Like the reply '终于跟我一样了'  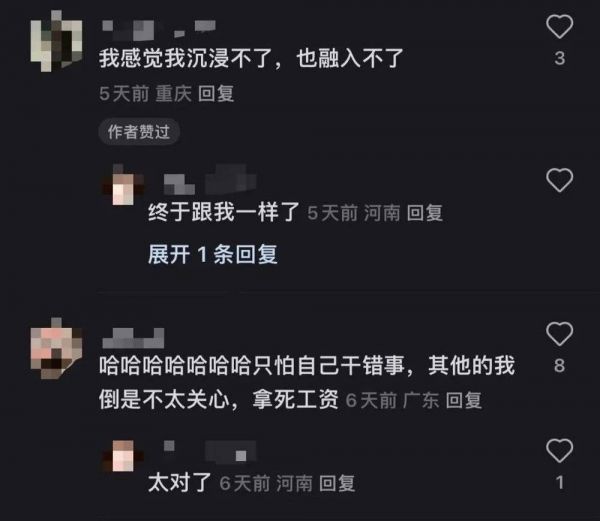pyautogui.click(x=559, y=180)
